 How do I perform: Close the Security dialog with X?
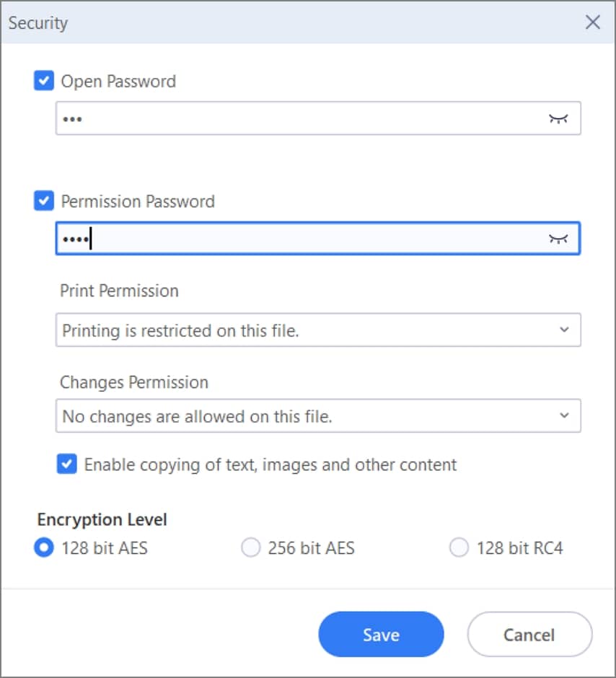[x=593, y=22]
